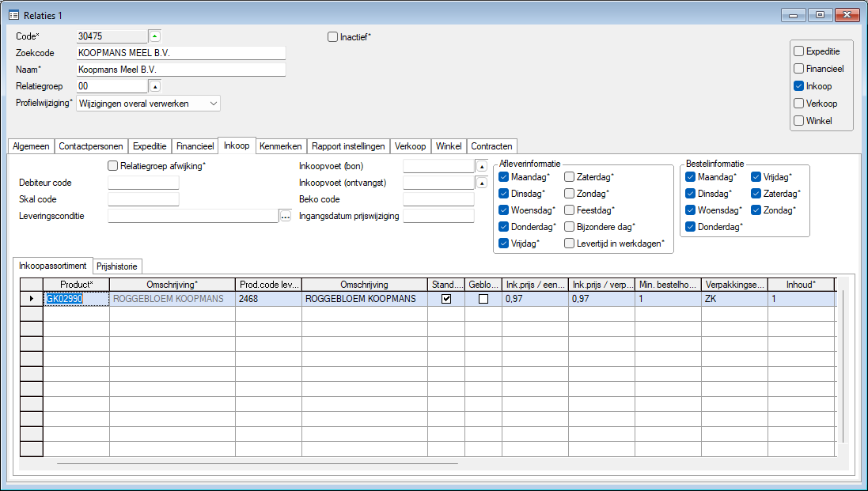Check the Bijzondere dag checkbox

(569, 227)
